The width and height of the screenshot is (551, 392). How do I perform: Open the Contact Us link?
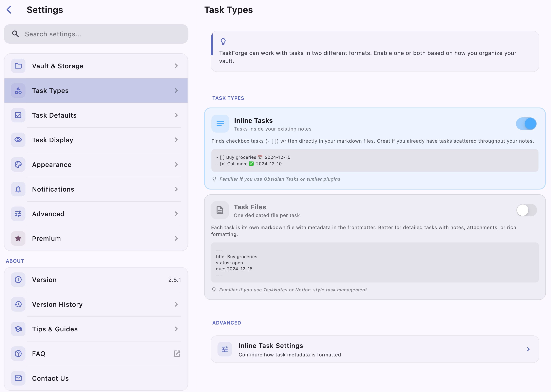coord(96,378)
